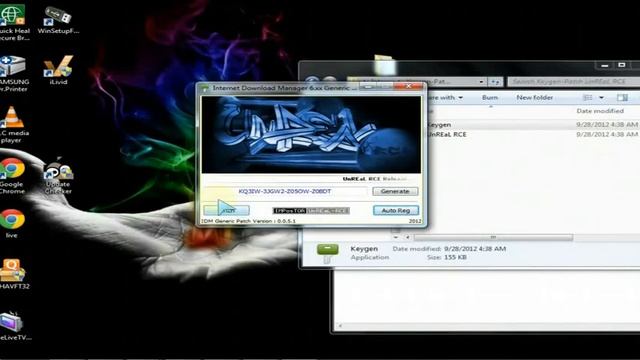Open the Samsung Printer desktop icon
640x360 pixels.
[13, 73]
